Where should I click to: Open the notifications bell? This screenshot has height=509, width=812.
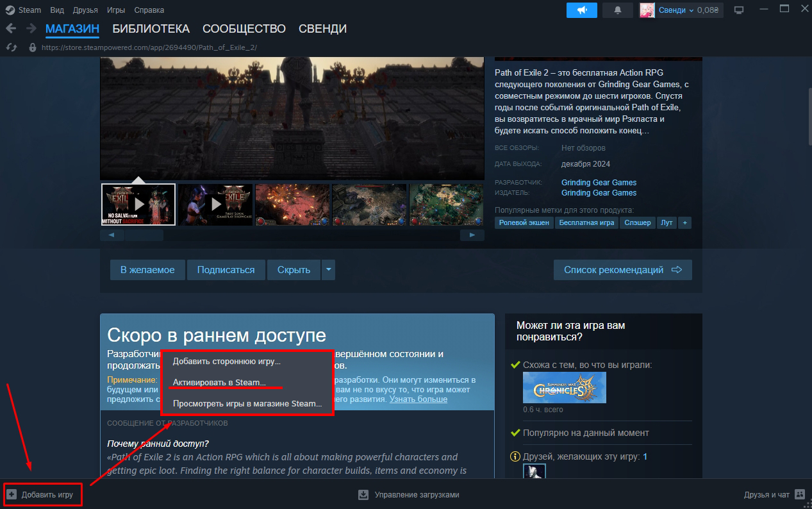click(618, 10)
